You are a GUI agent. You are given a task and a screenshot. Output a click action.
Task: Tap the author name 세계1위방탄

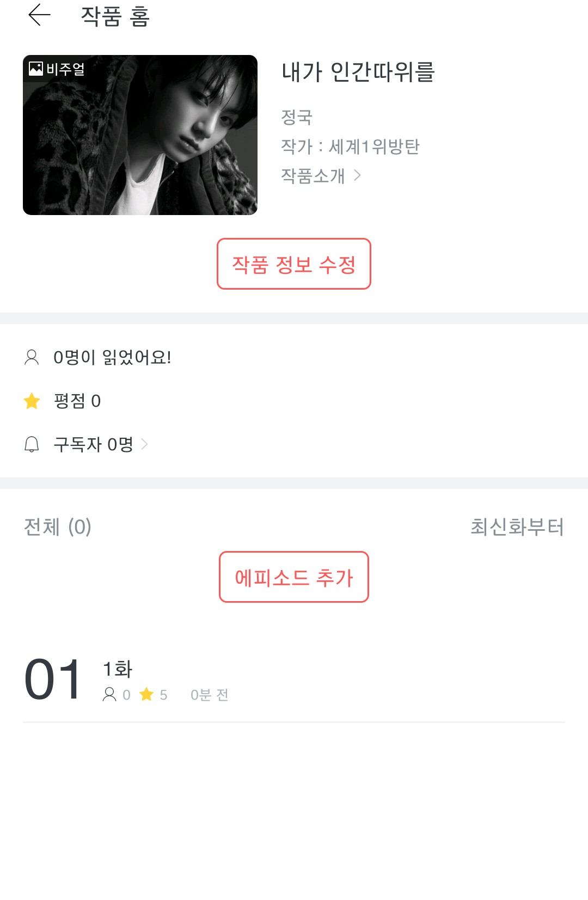pyautogui.click(x=374, y=146)
